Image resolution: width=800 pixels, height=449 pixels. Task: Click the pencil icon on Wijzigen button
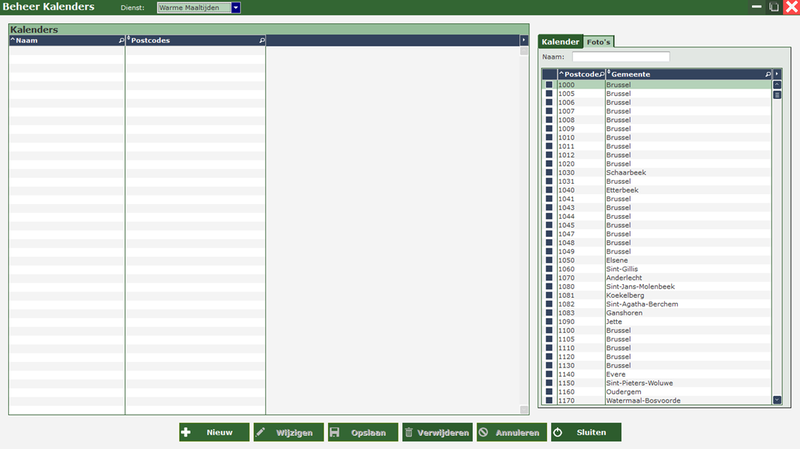pos(262,432)
